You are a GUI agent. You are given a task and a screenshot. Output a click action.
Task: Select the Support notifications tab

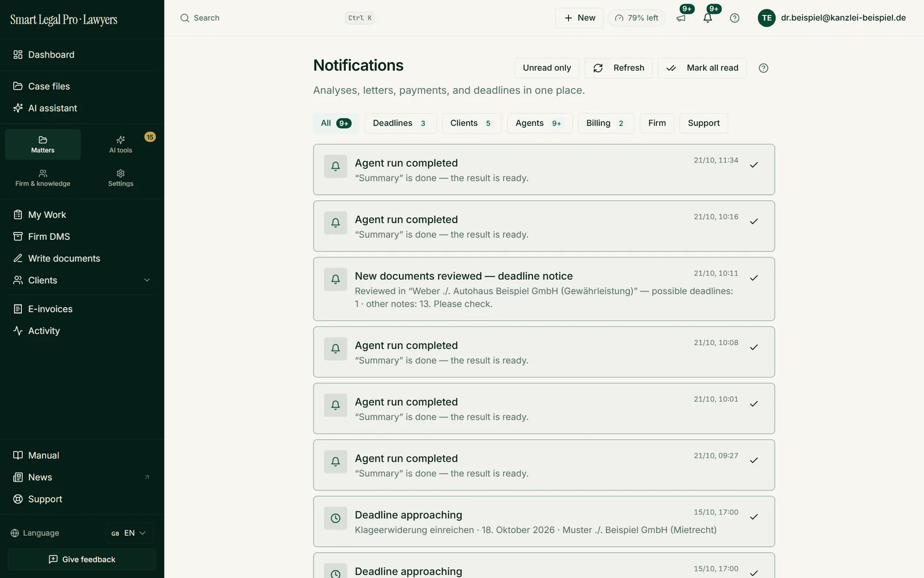704,123
